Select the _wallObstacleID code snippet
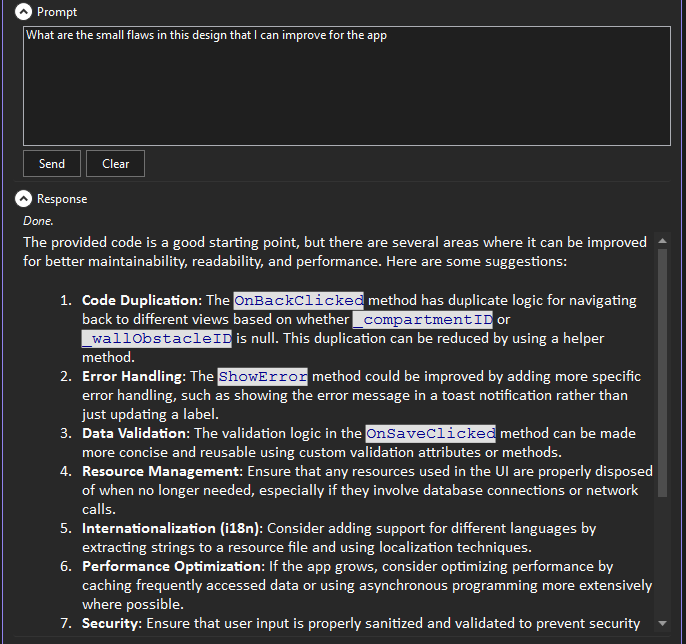Screen dimensions: 686x644 (x=157, y=338)
